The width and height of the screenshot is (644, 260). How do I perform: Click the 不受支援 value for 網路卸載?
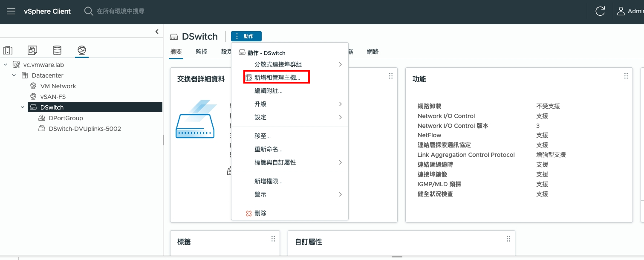pos(548,106)
